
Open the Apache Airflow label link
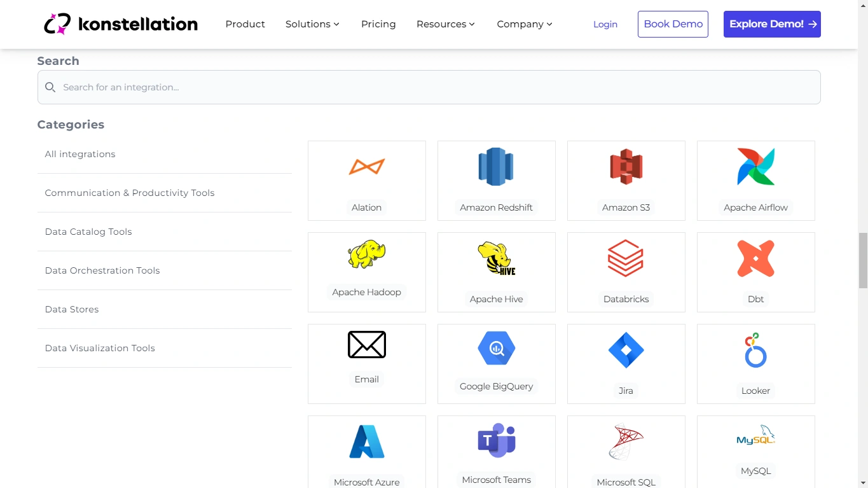pyautogui.click(x=755, y=207)
